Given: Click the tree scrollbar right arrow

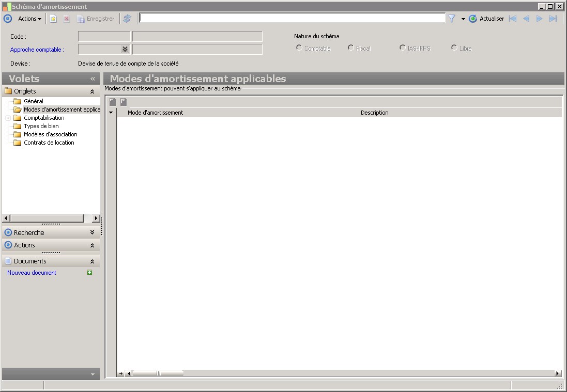Looking at the screenshot, I should tap(96, 218).
